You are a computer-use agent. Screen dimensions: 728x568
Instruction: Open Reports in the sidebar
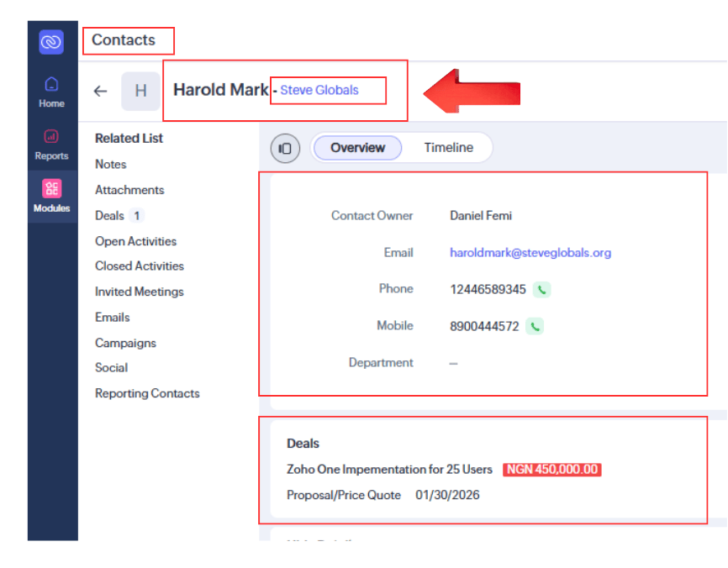pyautogui.click(x=51, y=145)
